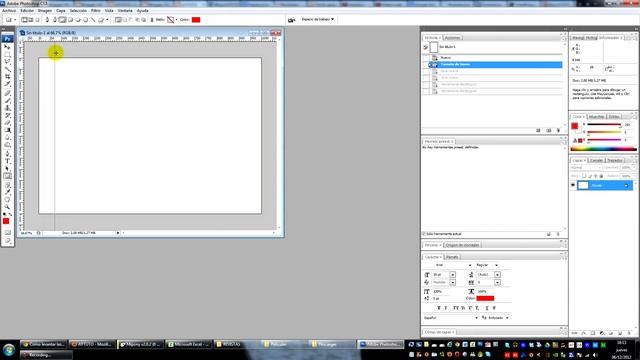Image resolution: width=640 pixels, height=360 pixels.
Task: Open the Filtro menu
Action: coord(96,11)
